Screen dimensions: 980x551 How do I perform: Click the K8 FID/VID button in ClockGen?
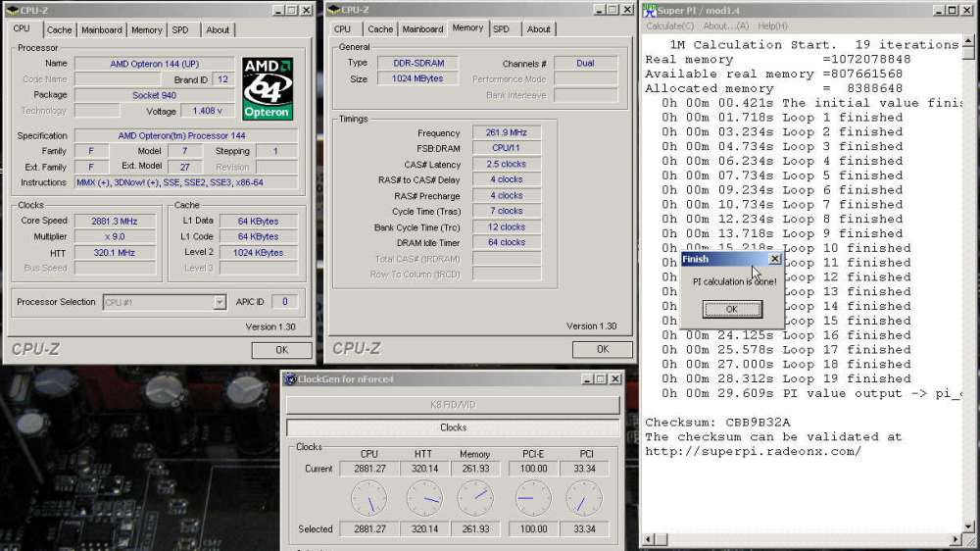point(453,405)
